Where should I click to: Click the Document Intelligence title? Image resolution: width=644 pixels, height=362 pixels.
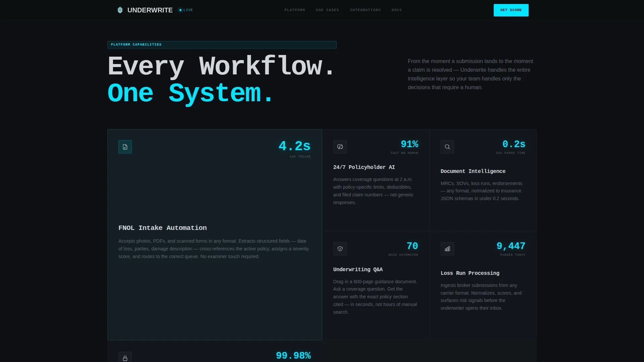pos(473,171)
